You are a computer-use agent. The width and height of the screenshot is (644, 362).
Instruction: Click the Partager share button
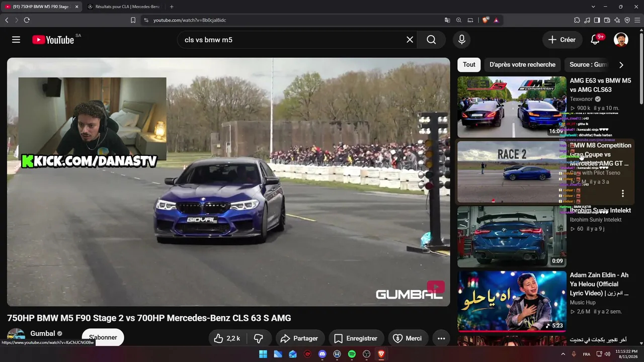[x=299, y=338]
